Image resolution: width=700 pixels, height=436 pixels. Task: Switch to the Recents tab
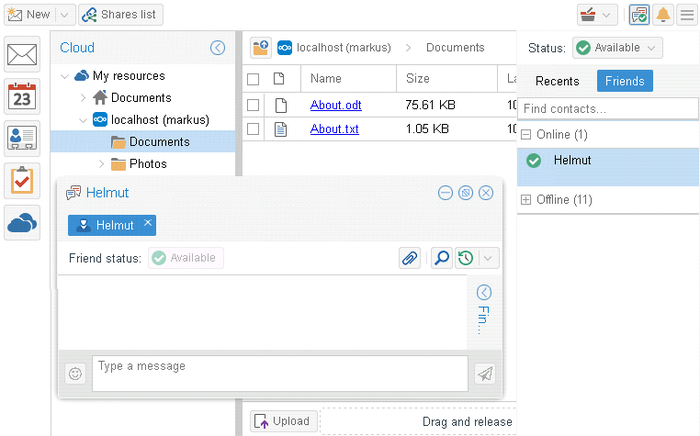pos(557,82)
